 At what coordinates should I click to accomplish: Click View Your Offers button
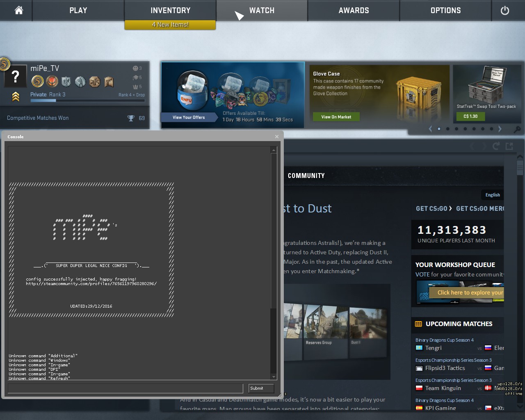point(189,117)
